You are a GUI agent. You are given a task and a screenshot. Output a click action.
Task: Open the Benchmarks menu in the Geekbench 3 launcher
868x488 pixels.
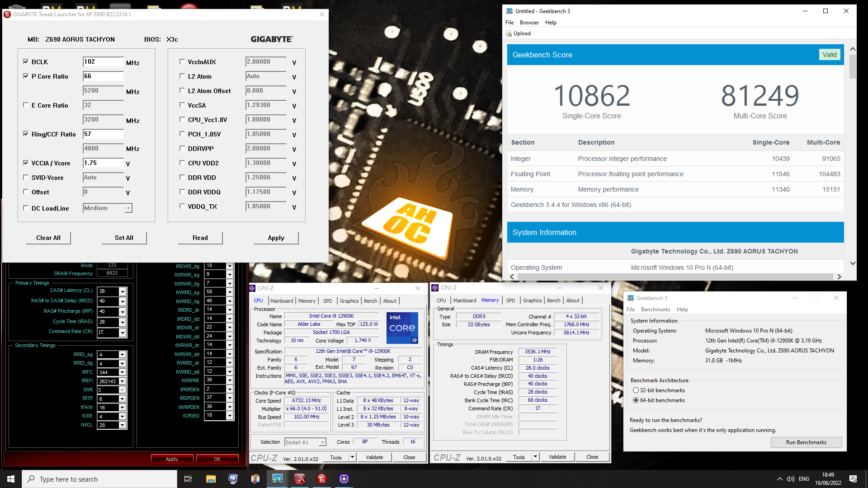click(x=656, y=310)
